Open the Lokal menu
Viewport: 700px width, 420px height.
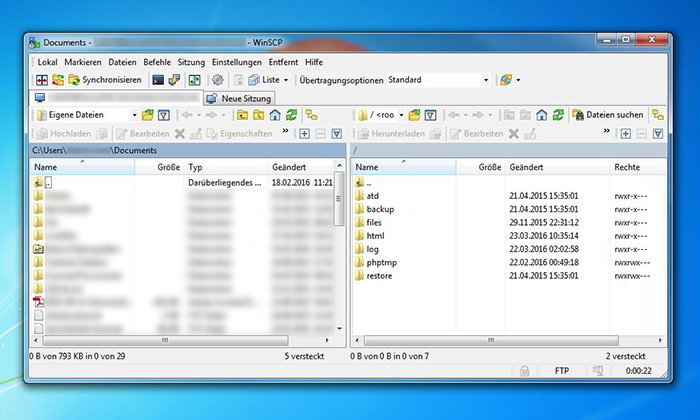point(47,62)
